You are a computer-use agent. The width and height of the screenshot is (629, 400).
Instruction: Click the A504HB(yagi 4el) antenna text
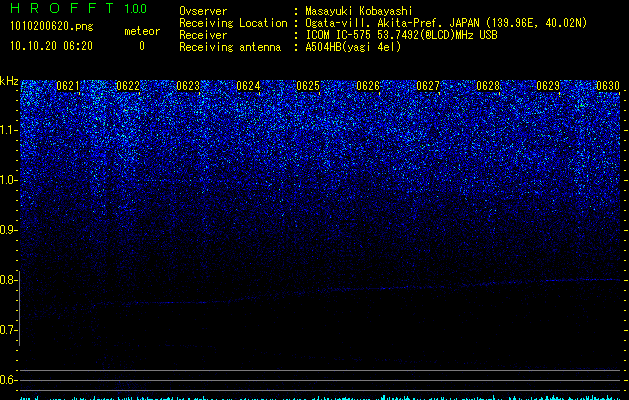(x=353, y=47)
